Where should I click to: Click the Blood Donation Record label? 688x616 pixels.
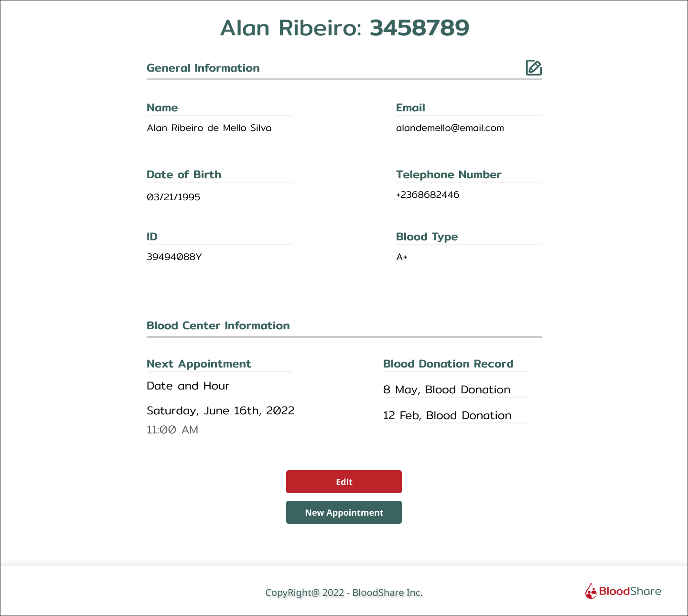[x=448, y=364]
